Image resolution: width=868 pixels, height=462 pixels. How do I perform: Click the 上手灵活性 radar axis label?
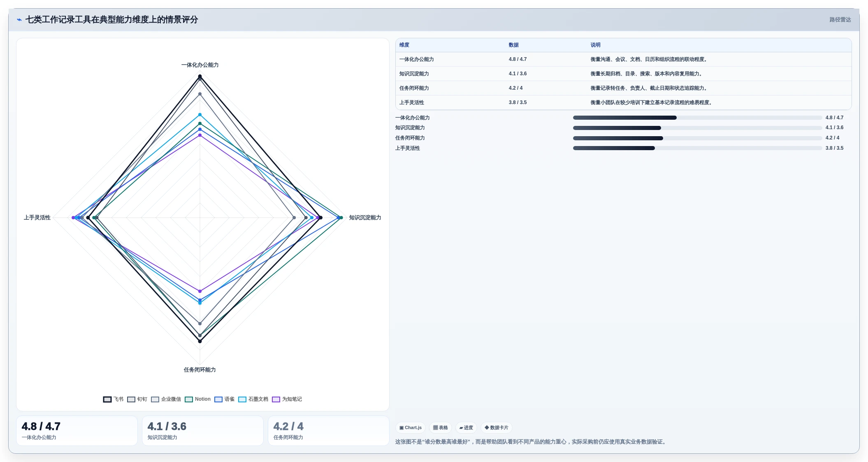click(x=37, y=218)
